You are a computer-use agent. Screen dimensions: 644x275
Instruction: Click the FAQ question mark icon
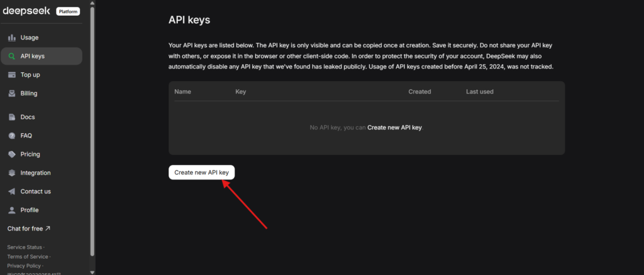(x=12, y=136)
